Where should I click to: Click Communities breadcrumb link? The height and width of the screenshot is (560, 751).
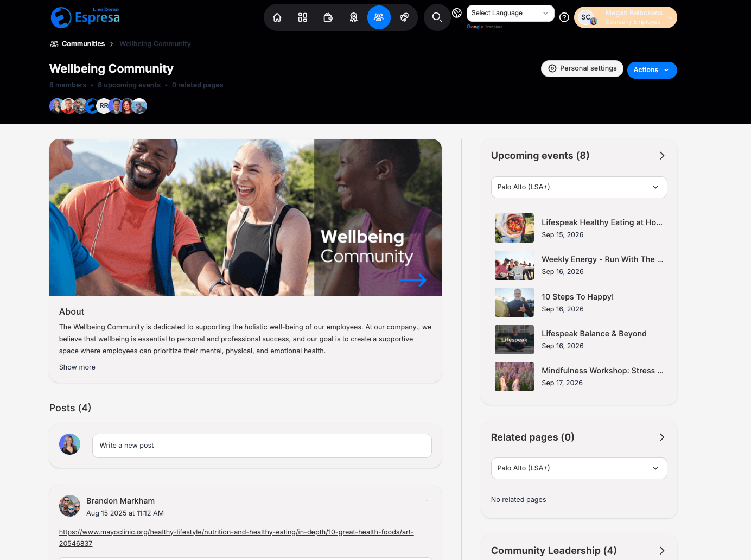pyautogui.click(x=83, y=44)
